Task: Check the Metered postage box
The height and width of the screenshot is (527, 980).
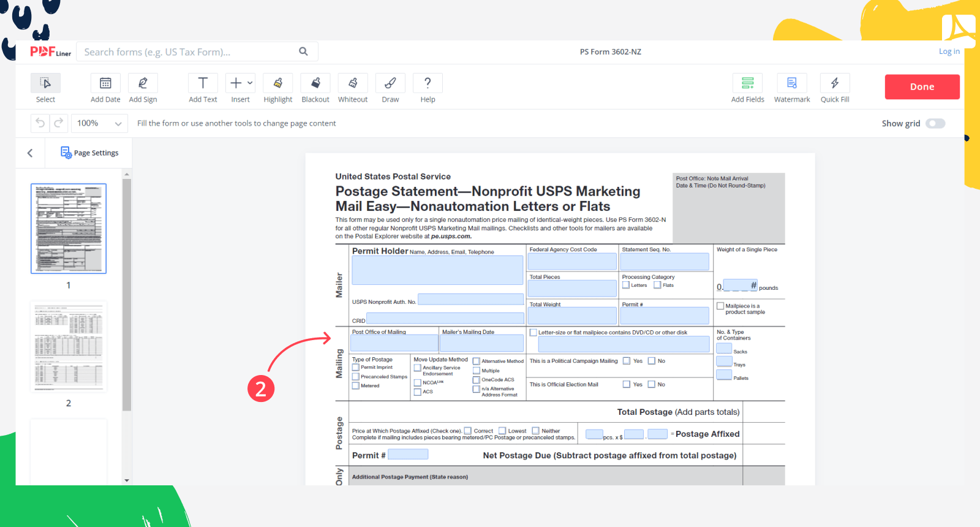Action: (x=356, y=386)
